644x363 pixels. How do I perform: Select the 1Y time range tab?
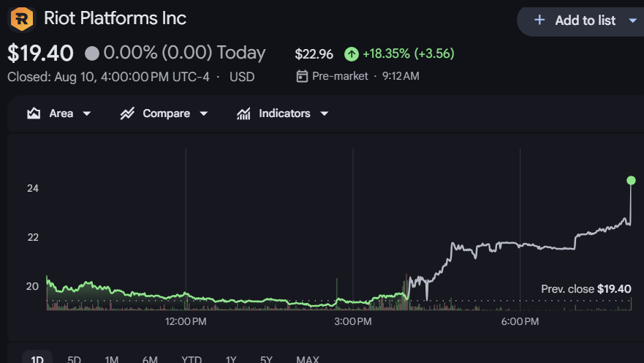click(x=231, y=359)
